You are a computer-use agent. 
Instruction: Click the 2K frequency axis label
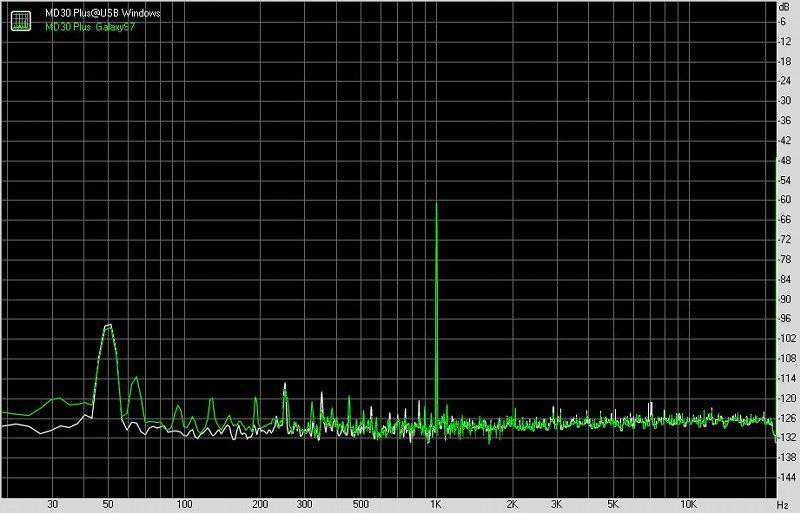coord(512,506)
